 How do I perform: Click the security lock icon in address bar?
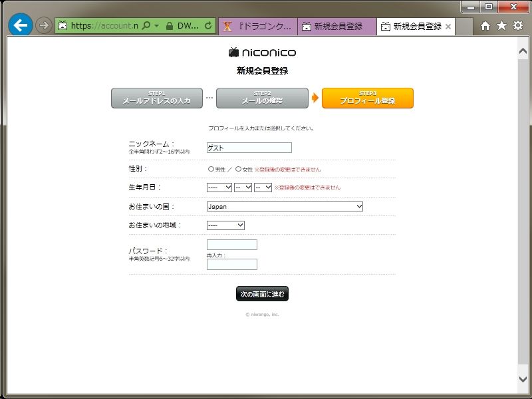click(170, 26)
